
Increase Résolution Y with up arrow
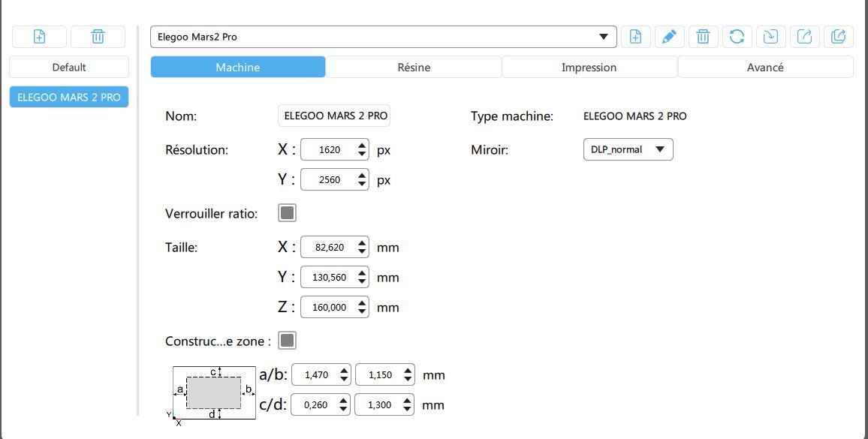click(362, 176)
